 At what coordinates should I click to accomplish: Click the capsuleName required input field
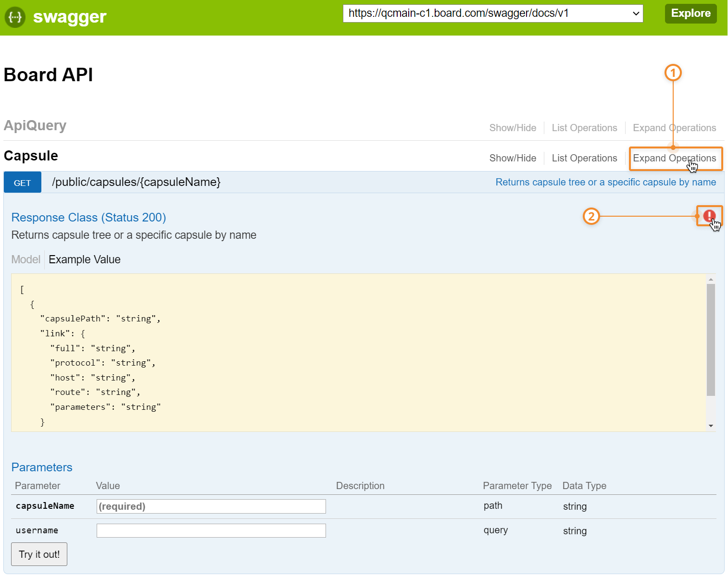211,506
